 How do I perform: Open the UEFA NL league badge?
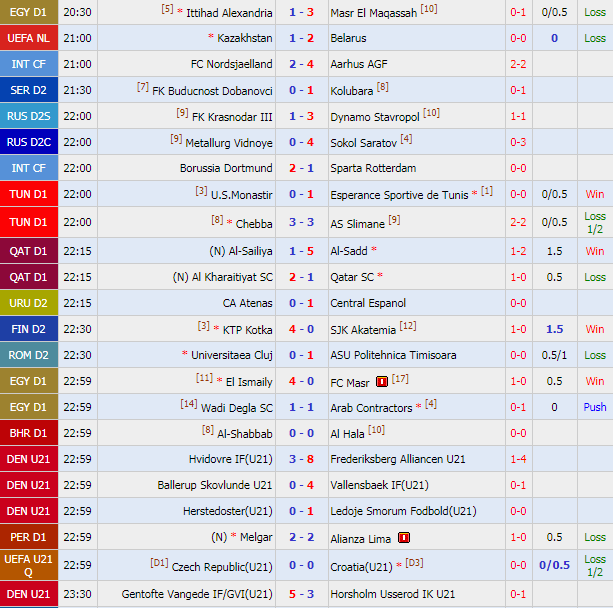click(28, 38)
